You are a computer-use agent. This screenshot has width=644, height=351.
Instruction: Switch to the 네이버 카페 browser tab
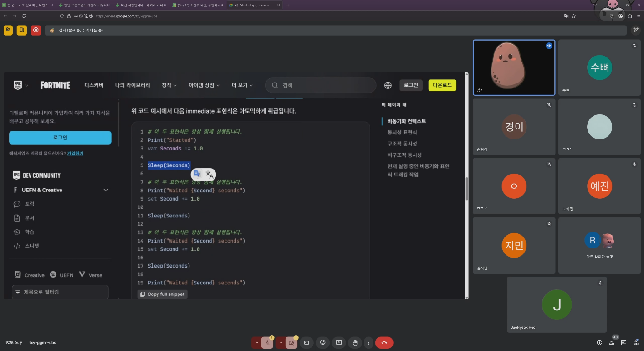(x=140, y=5)
